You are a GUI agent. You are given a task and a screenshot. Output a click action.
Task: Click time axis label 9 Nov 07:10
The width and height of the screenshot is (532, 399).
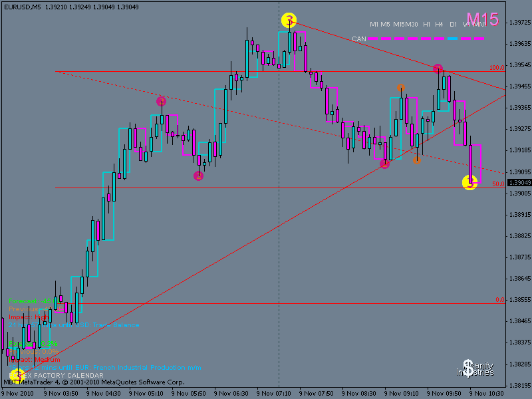[x=274, y=394]
